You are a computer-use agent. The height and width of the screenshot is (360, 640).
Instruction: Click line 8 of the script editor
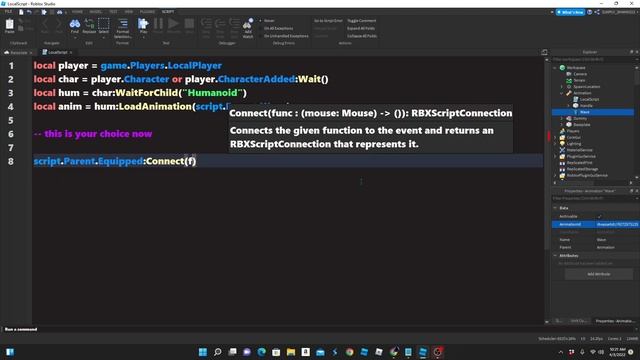[x=288, y=161]
